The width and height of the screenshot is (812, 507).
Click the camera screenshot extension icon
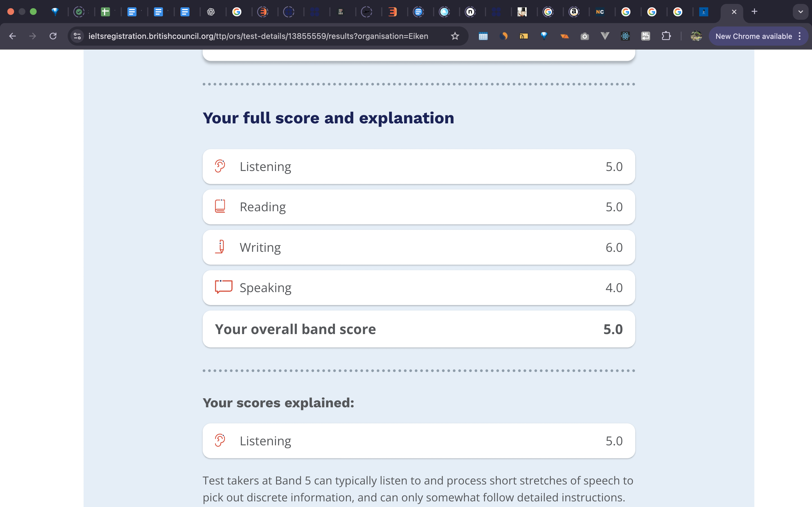pos(584,36)
